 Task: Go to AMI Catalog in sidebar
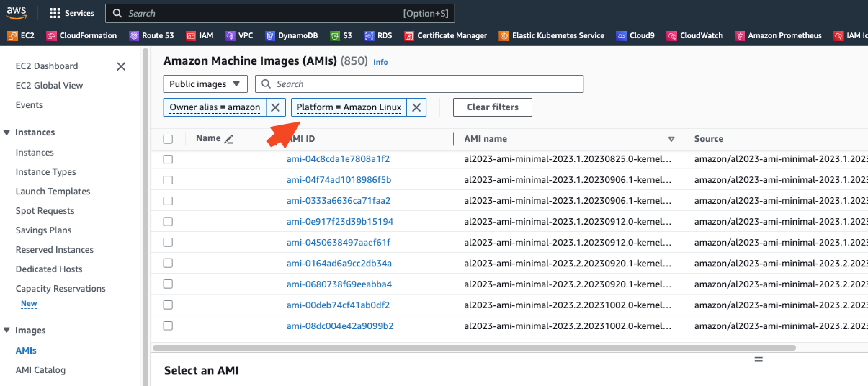point(41,370)
